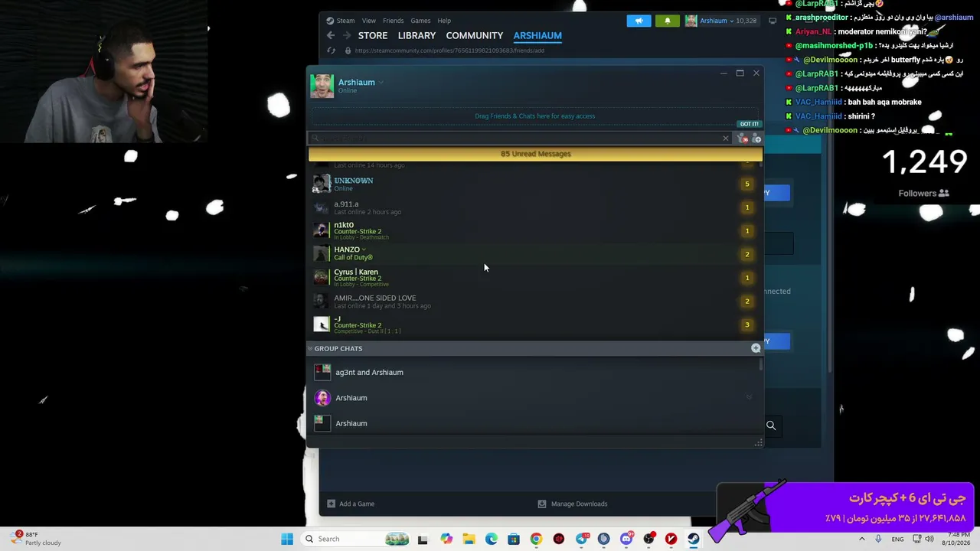Open status dropdown next to Arshiaum name
The image size is (980, 551).
(381, 83)
